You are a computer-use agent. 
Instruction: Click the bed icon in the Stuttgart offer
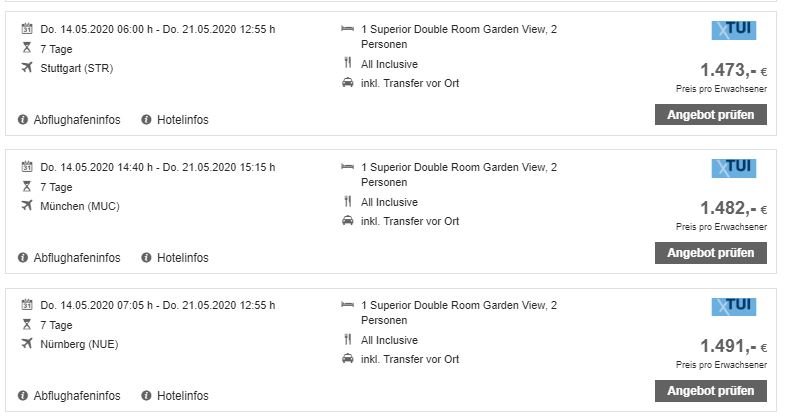point(347,29)
